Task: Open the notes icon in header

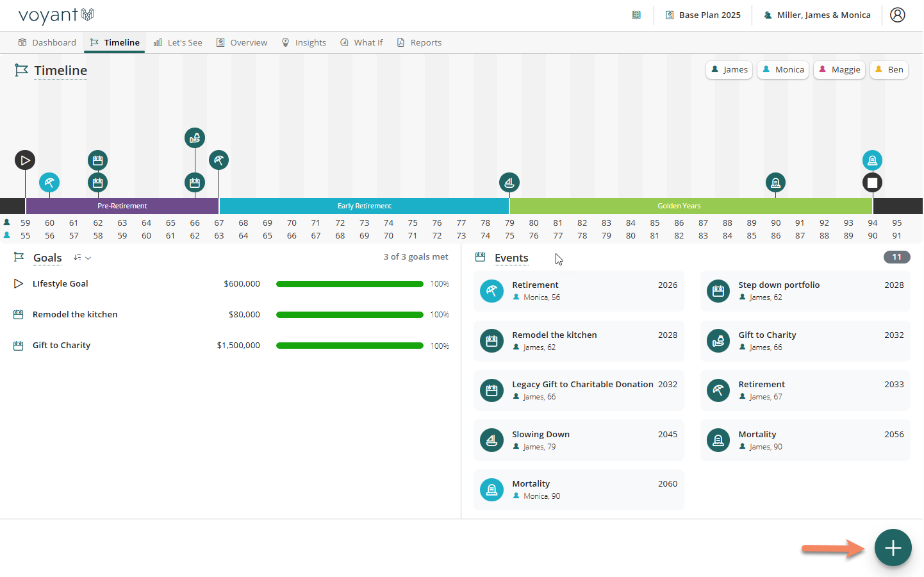Action: (636, 15)
